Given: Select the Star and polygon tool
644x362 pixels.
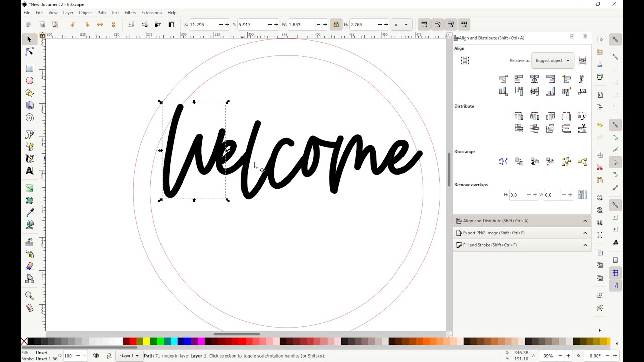Looking at the screenshot, I should 29,93.
